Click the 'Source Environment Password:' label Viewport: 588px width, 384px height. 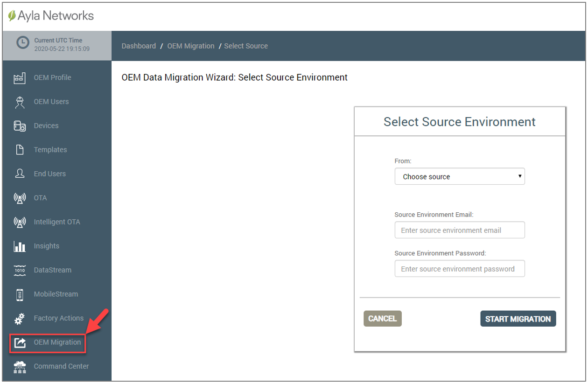pos(441,253)
